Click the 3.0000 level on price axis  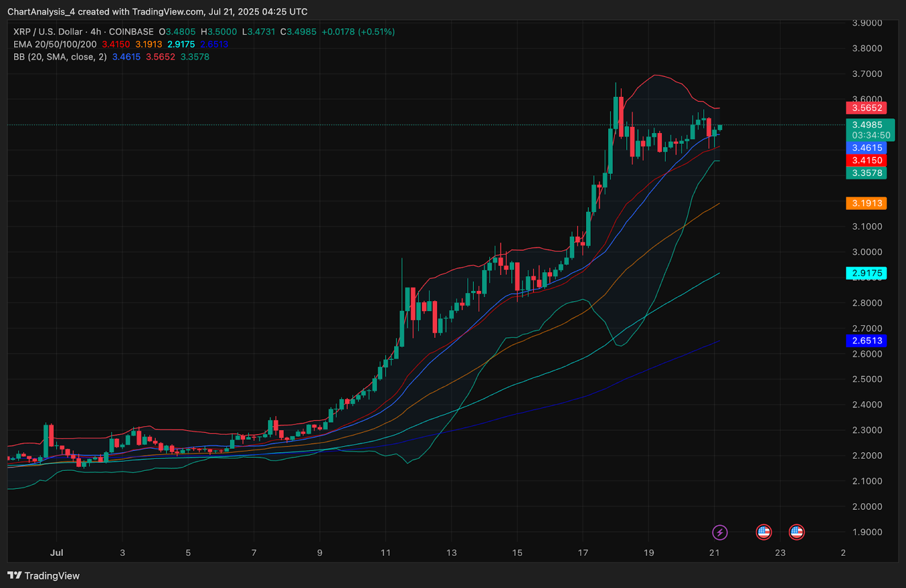click(x=867, y=252)
